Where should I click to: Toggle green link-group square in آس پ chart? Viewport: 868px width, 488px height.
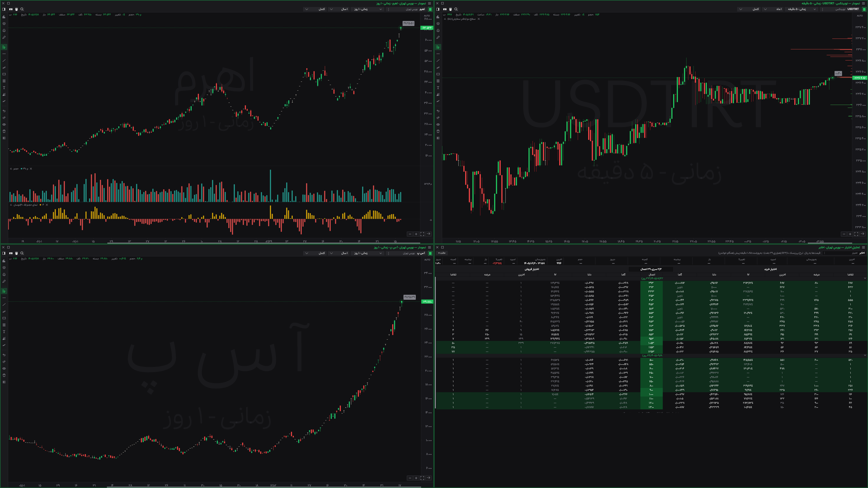[x=430, y=253]
